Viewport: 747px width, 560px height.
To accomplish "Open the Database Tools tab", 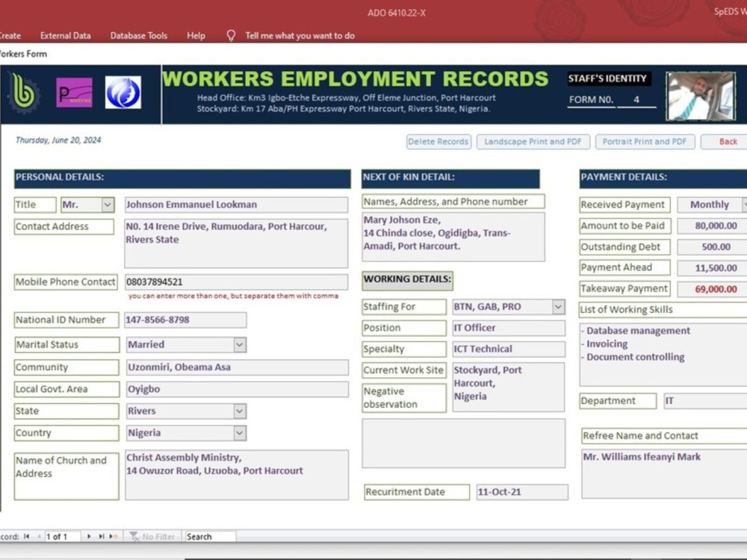I will (x=139, y=36).
